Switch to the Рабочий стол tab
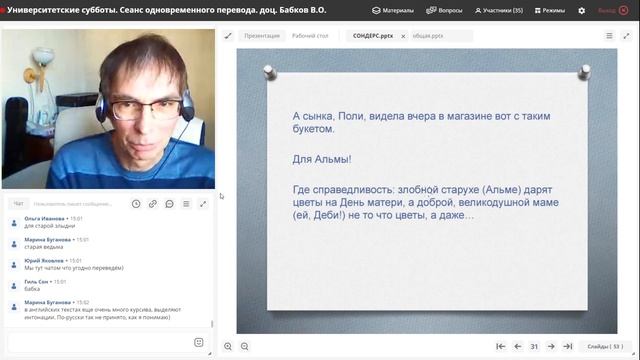Image resolution: width=640 pixels, height=360 pixels. point(310,36)
